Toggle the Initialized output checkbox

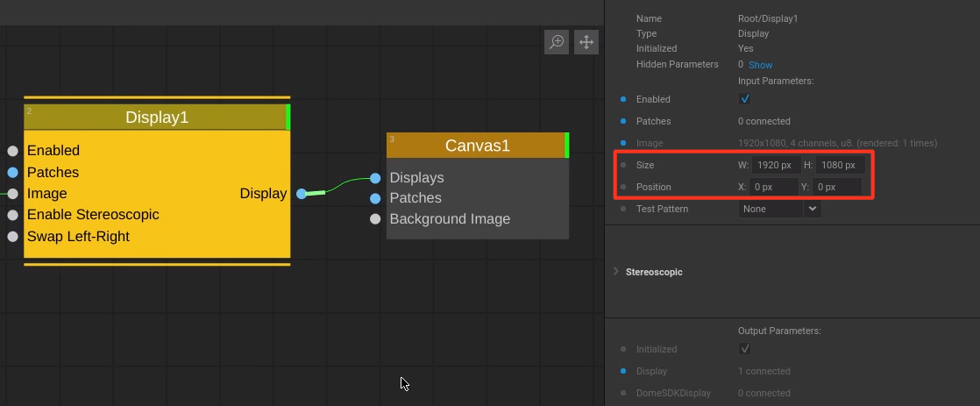coord(744,348)
